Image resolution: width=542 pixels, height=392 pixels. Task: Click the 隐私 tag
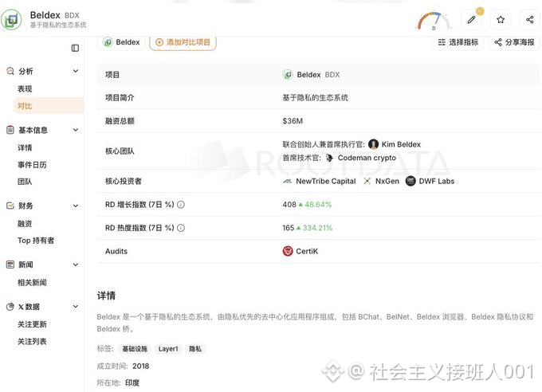(195, 349)
